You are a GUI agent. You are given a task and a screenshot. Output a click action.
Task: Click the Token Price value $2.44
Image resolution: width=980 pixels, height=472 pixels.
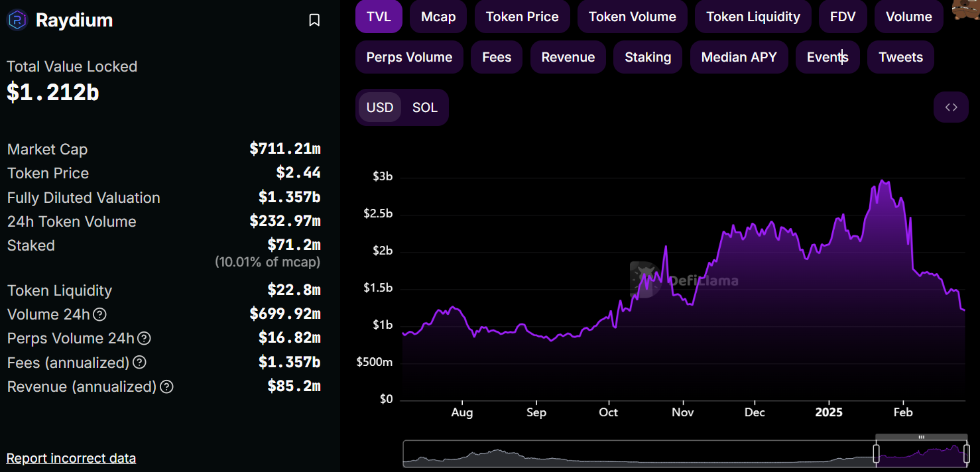(x=298, y=173)
